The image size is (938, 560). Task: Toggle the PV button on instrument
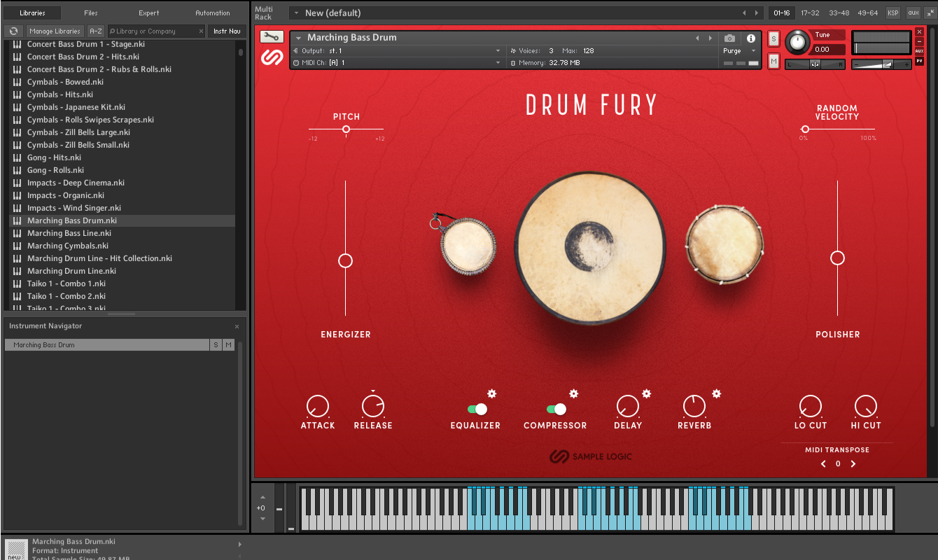(920, 61)
